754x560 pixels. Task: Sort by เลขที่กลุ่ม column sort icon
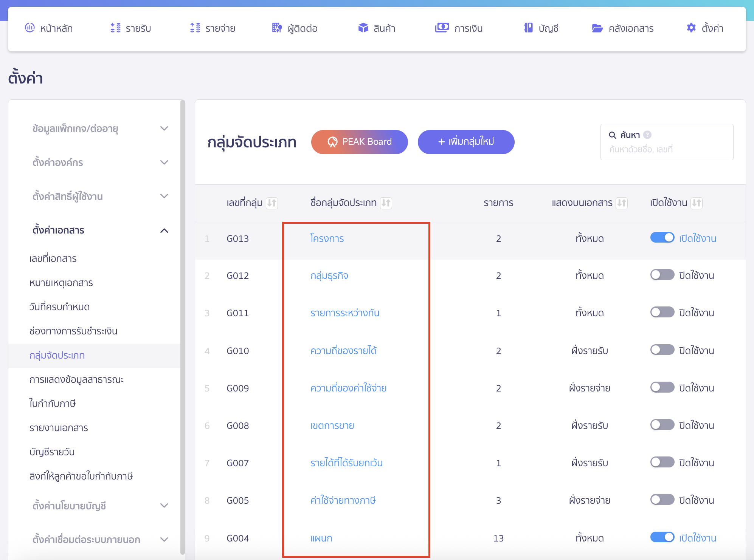click(x=272, y=203)
